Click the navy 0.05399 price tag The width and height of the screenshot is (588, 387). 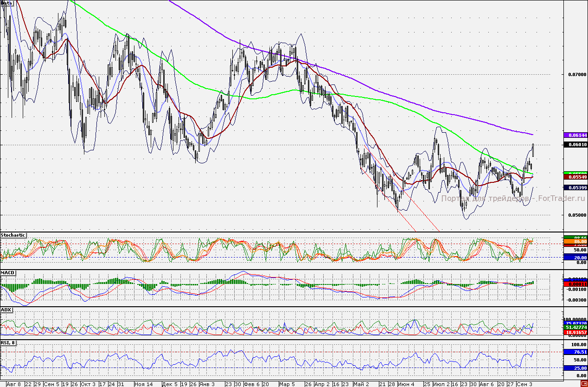[x=575, y=187]
